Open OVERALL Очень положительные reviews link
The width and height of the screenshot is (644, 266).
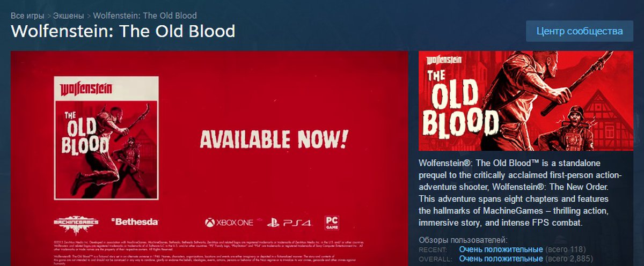tap(501, 259)
